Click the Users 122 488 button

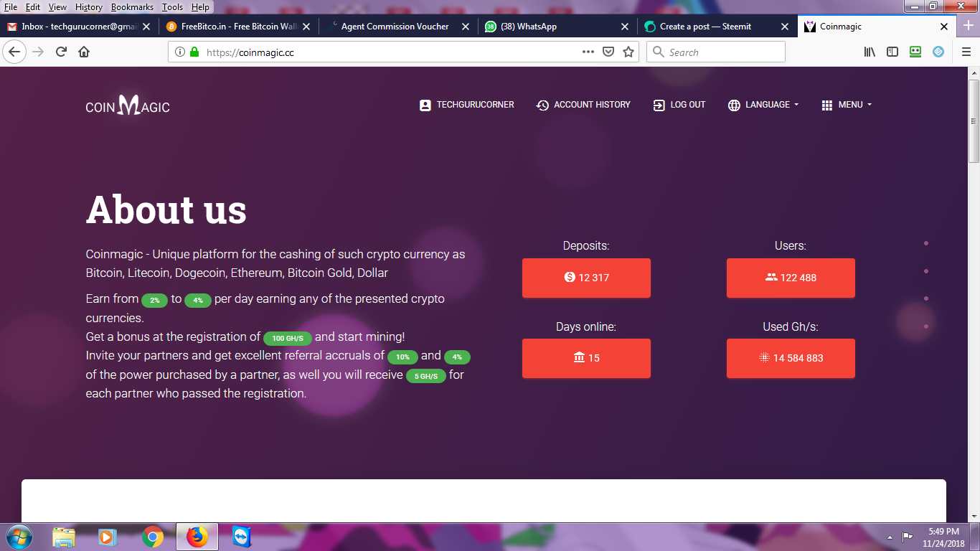pyautogui.click(x=791, y=278)
